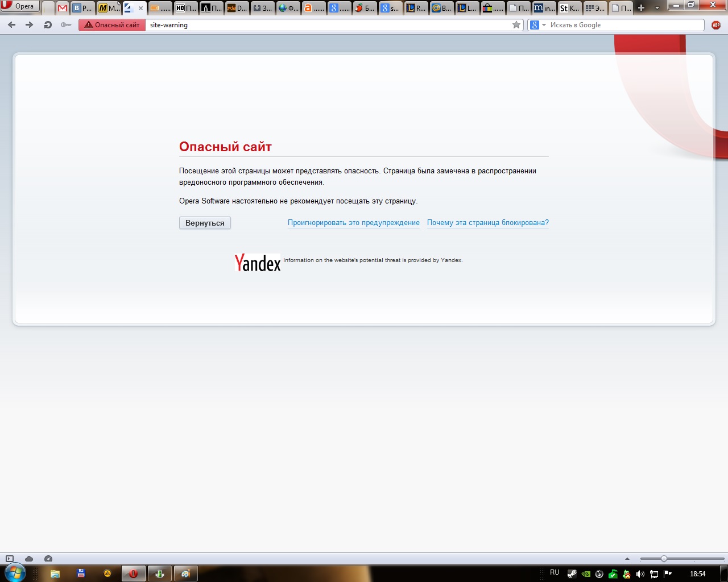Click the RU language indicator
The height and width of the screenshot is (582, 728).
(x=555, y=572)
